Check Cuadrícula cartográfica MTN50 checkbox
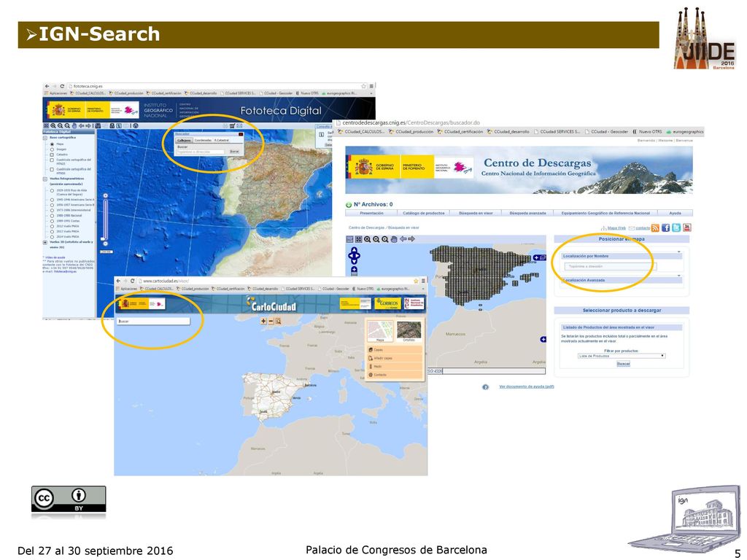Image resolution: width=747 pixels, height=560 pixels. 52,169
